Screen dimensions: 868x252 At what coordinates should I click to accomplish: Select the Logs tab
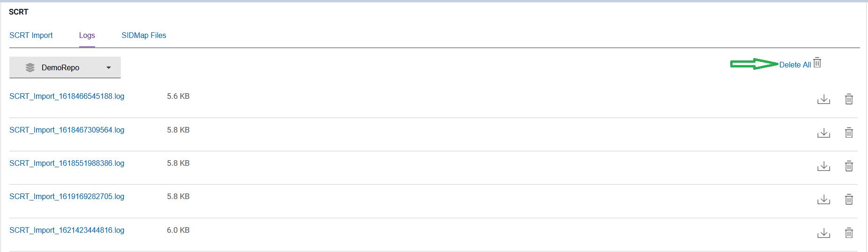(87, 36)
